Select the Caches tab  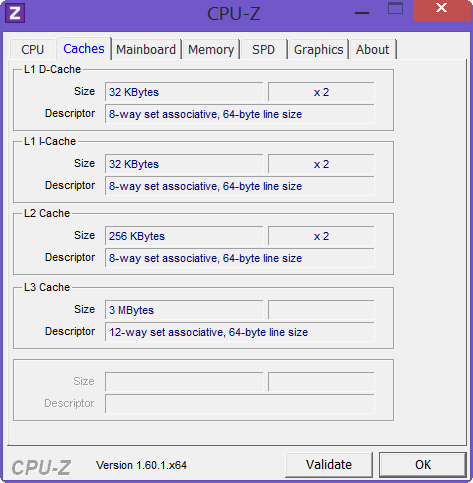84,49
